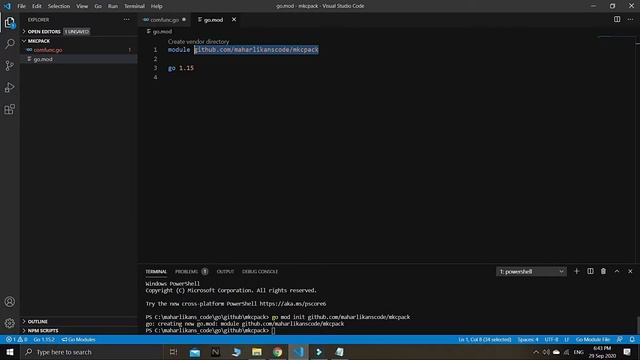This screenshot has height=360, width=640.
Task: Open the Manage gear menu
Action: [10, 323]
